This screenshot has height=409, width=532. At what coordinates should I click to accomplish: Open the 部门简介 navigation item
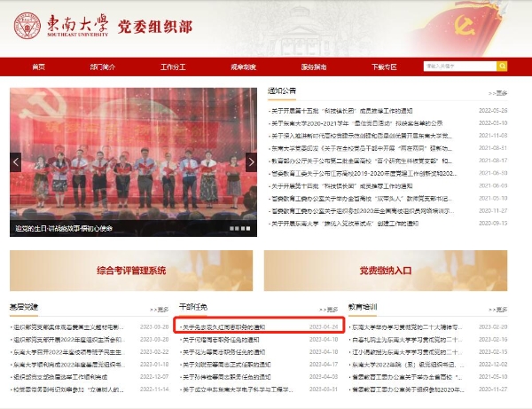(103, 67)
